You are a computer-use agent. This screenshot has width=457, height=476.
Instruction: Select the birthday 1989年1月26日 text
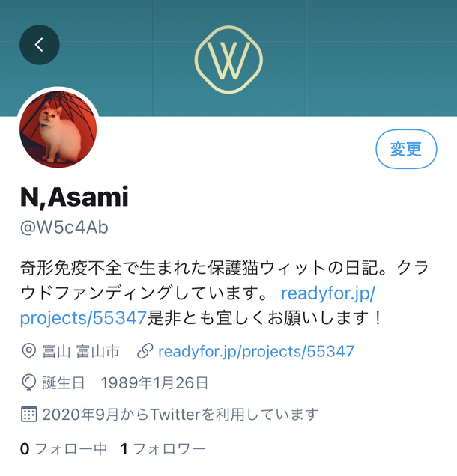154,382
